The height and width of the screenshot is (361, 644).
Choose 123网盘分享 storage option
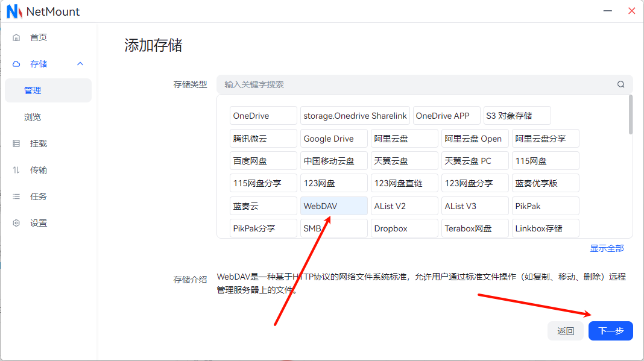(475, 183)
